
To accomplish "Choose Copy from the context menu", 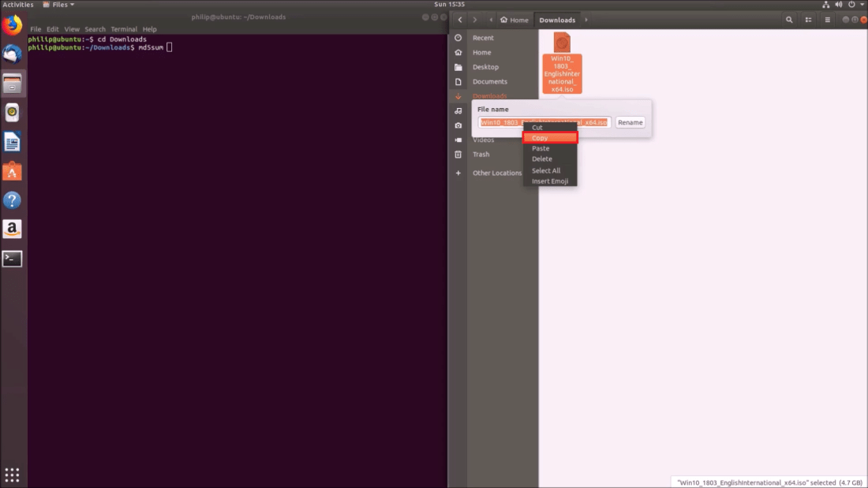I will [550, 138].
